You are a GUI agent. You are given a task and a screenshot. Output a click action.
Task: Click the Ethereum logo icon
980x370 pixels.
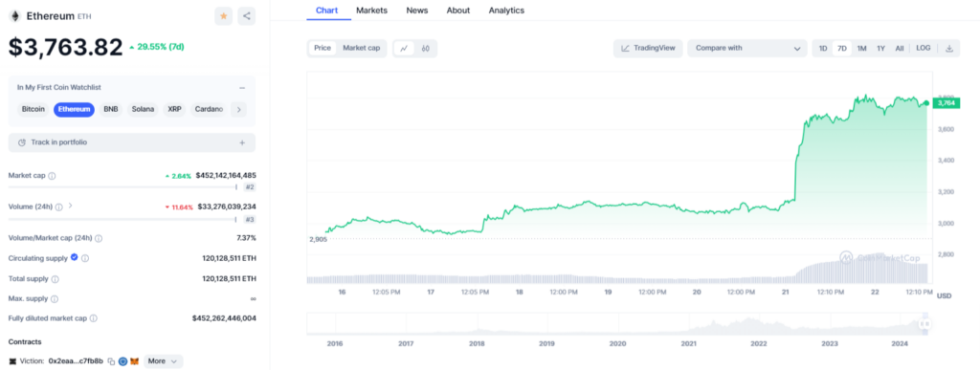pos(15,16)
